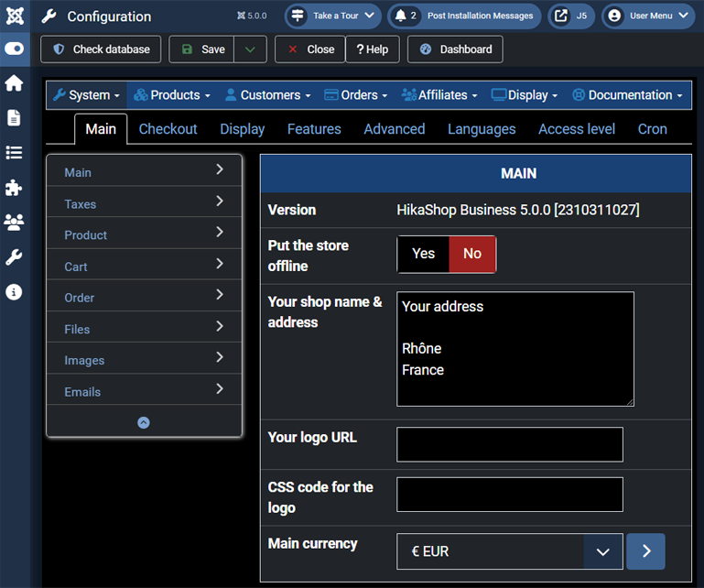Switch to the Cron tab
The width and height of the screenshot is (704, 588).
tap(653, 129)
